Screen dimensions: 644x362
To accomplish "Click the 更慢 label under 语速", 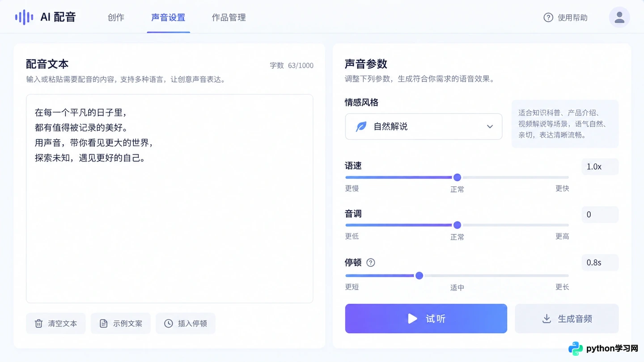I will pos(352,188).
